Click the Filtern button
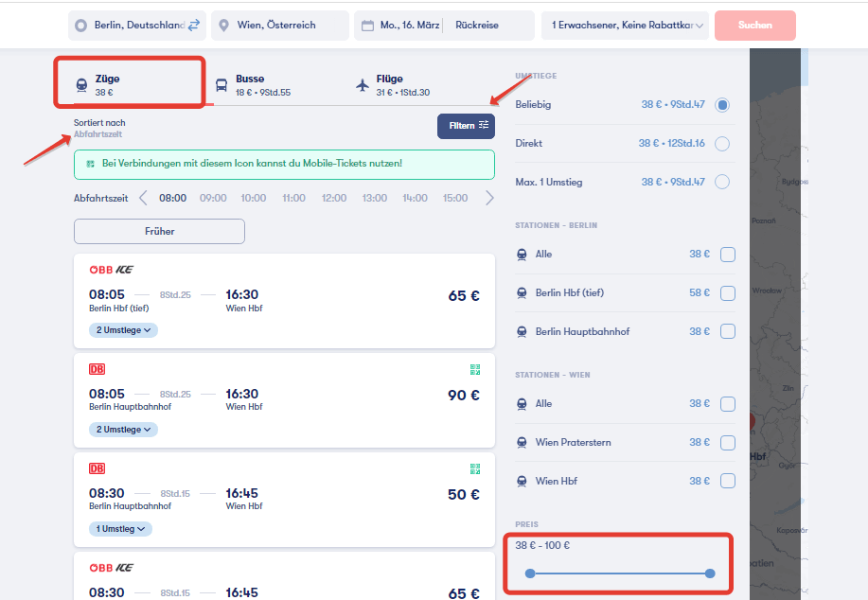 [x=466, y=126]
